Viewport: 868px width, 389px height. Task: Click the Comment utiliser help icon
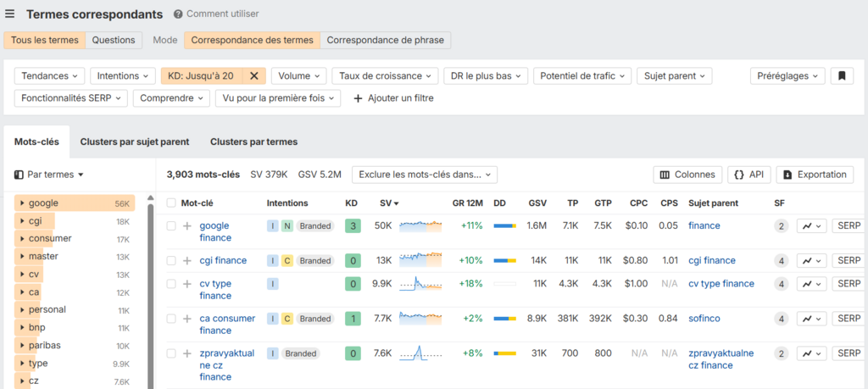click(178, 14)
